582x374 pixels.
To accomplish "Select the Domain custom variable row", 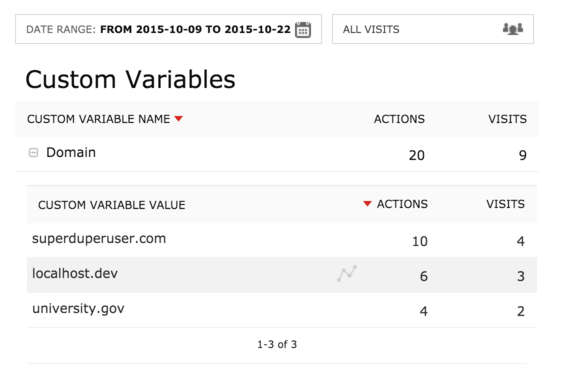I will [277, 154].
